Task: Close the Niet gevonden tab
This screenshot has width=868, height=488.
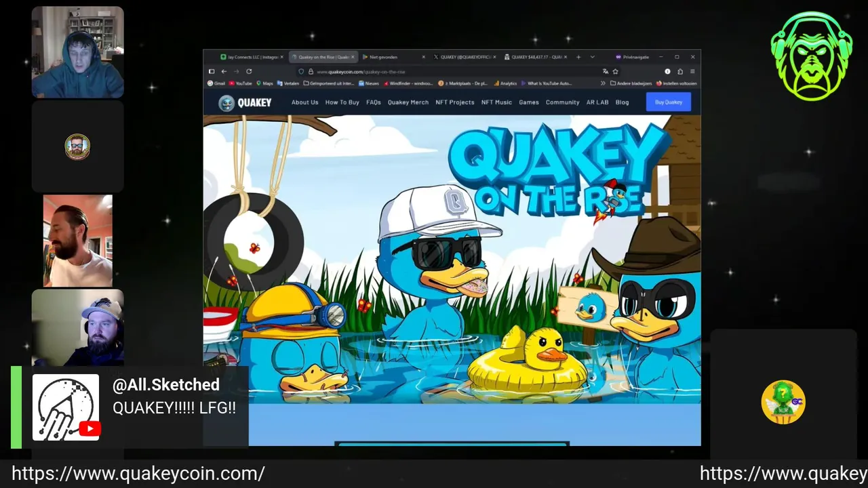Action: [x=424, y=57]
